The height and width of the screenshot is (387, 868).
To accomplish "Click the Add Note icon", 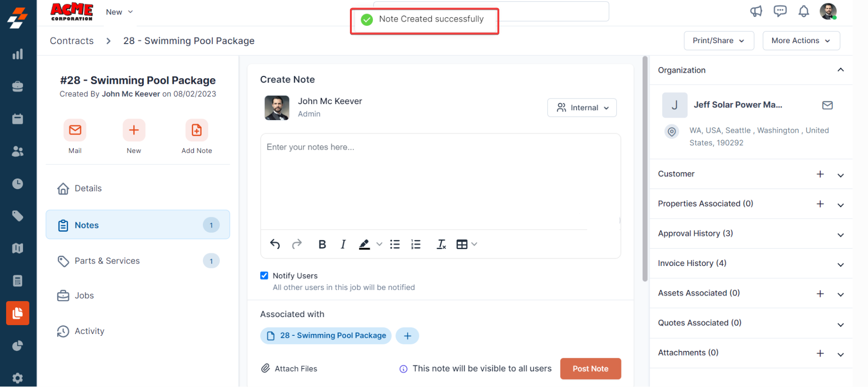I will pyautogui.click(x=196, y=130).
